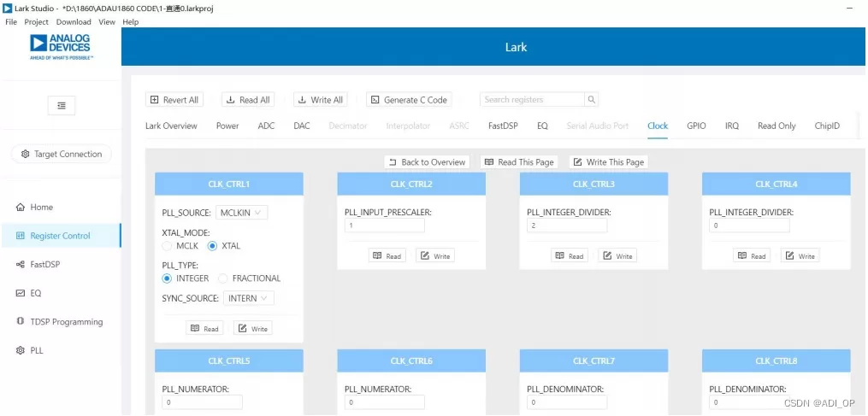Click CLK_CTRL4 PLL_INTEGER_DIVIDER field
The height and width of the screenshot is (416, 868).
click(749, 226)
